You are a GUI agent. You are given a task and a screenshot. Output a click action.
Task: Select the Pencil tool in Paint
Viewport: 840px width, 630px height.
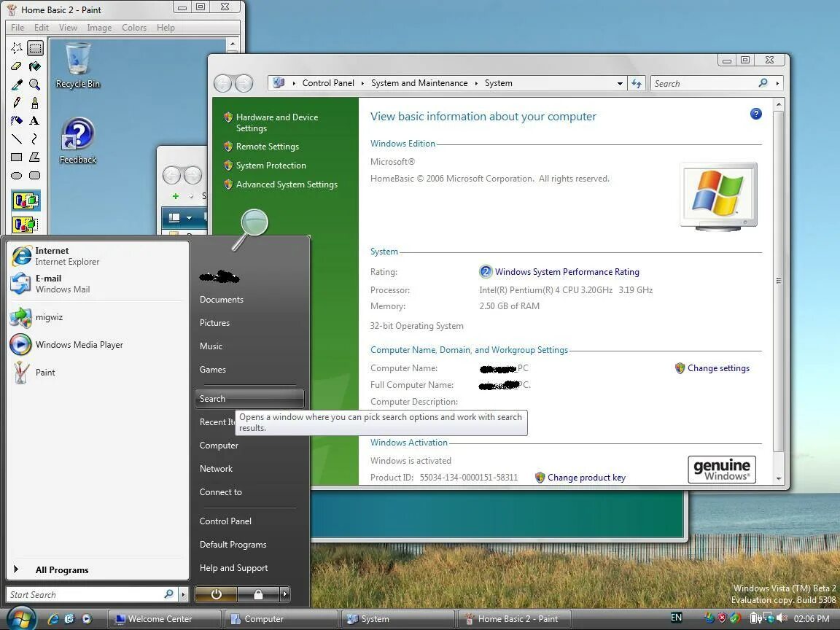[x=17, y=102]
